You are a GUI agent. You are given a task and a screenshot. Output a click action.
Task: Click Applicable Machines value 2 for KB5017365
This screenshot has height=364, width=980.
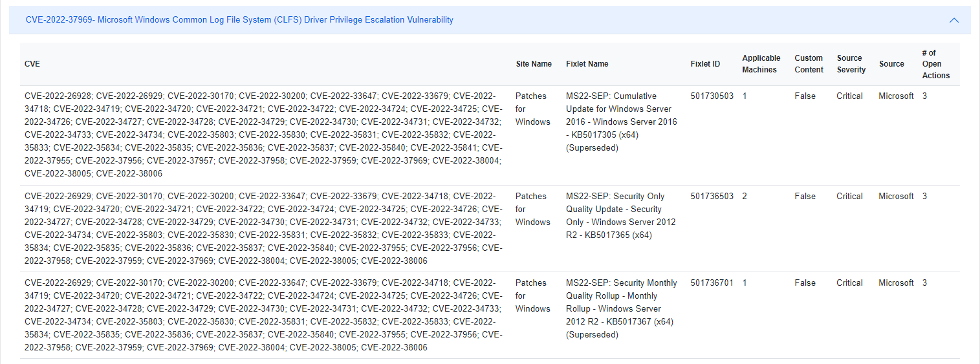click(745, 197)
